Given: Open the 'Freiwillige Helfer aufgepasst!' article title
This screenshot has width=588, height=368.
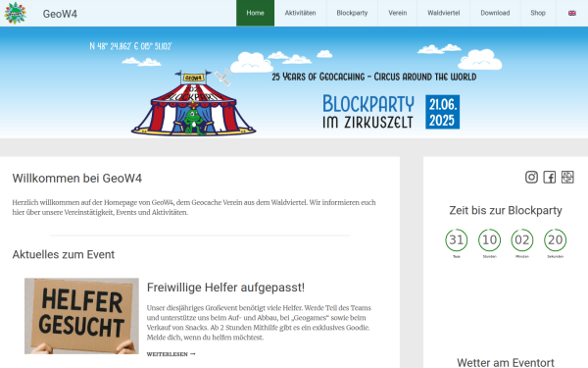Looking at the screenshot, I should click(x=225, y=288).
